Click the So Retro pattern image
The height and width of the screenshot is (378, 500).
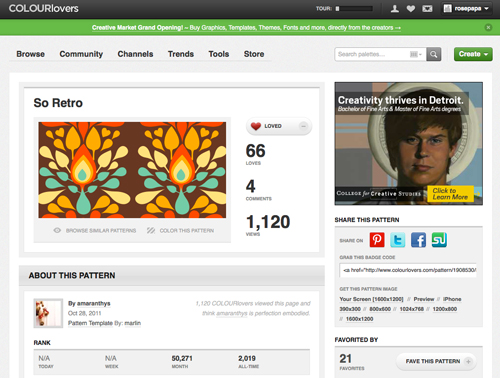tap(132, 170)
